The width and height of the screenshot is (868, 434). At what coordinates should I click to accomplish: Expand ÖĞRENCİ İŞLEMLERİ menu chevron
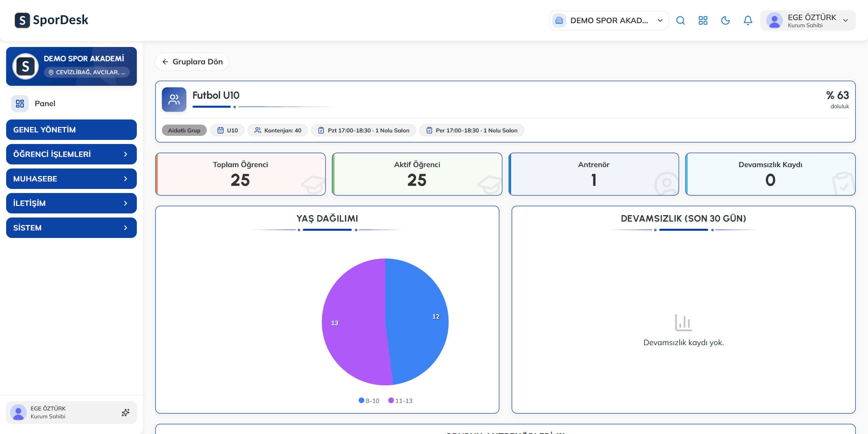[126, 154]
